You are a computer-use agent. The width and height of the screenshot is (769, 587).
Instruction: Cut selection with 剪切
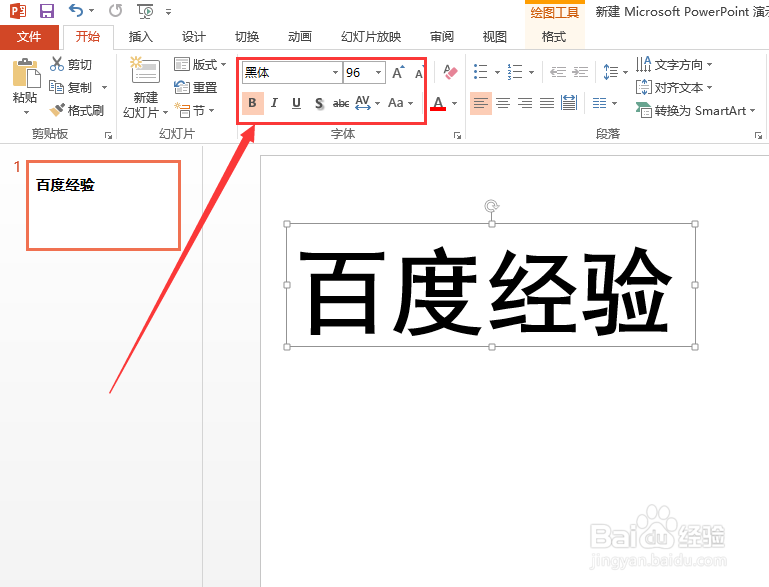[x=71, y=64]
